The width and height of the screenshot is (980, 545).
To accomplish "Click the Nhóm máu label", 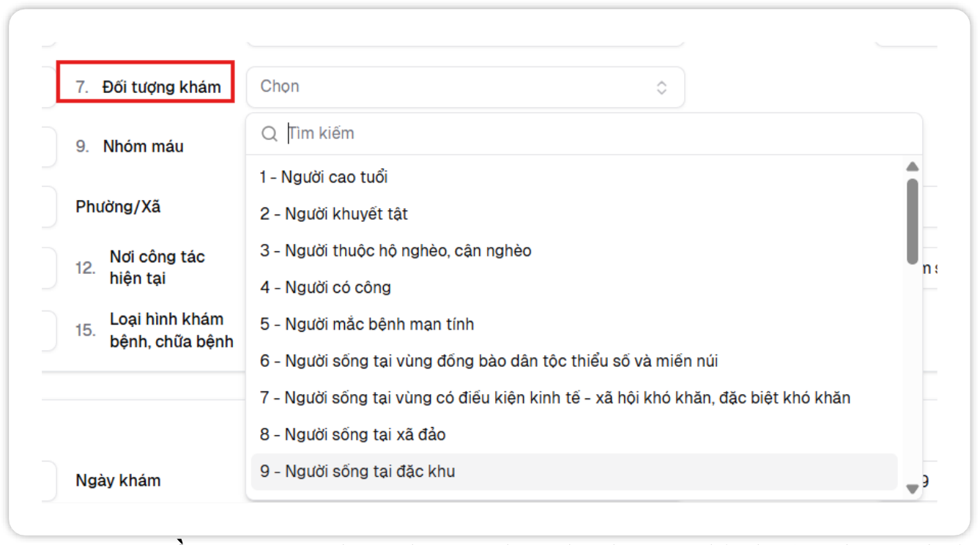I will click(x=144, y=147).
